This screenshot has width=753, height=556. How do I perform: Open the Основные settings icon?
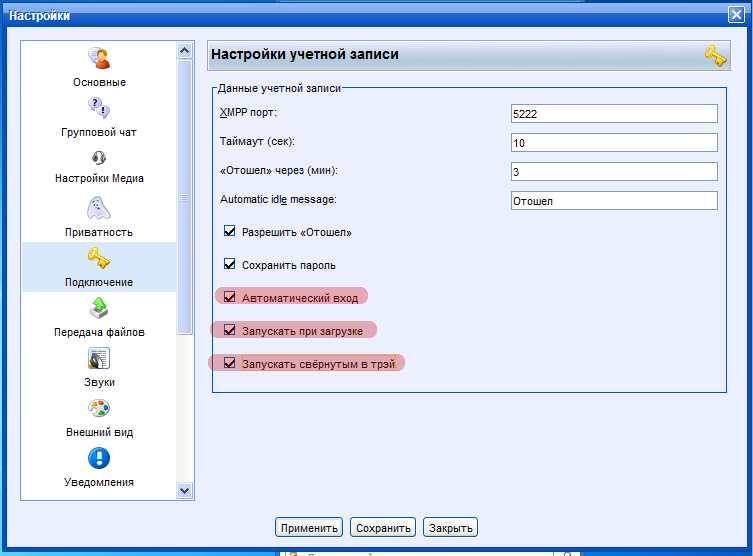99,58
